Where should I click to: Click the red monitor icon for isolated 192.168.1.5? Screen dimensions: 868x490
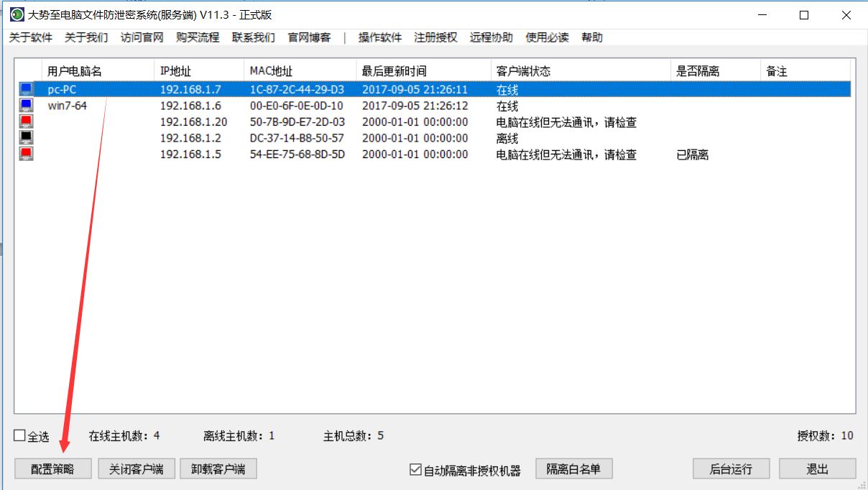point(26,154)
